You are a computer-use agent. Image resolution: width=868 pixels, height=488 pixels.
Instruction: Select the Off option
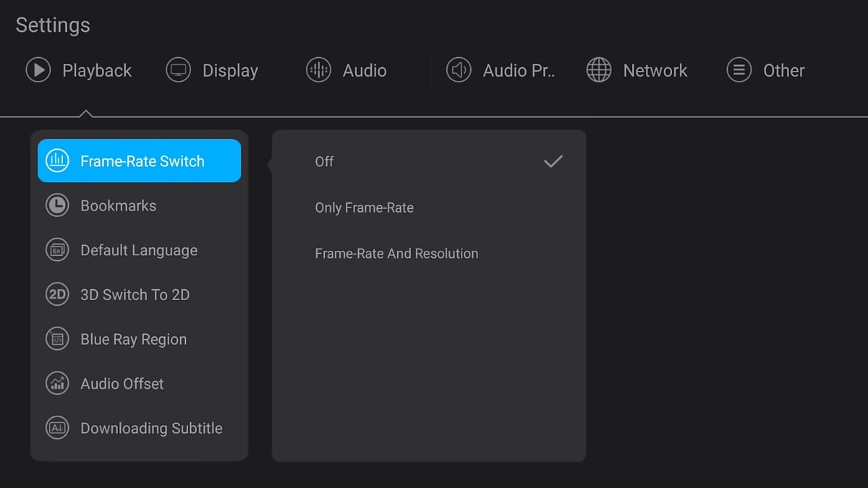[324, 162]
